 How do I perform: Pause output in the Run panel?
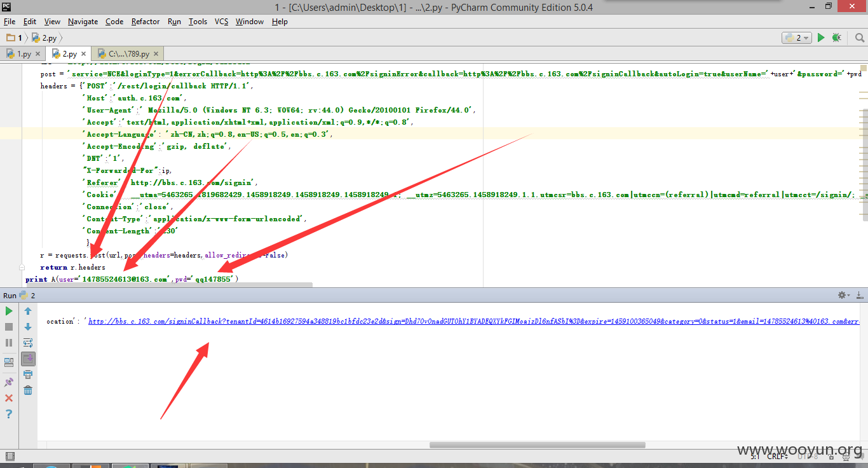(9, 343)
